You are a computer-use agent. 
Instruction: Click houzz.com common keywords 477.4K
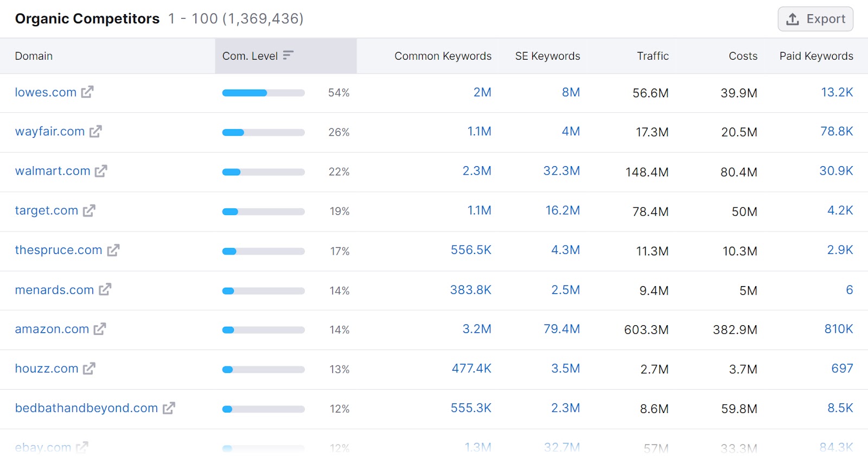pyautogui.click(x=471, y=369)
